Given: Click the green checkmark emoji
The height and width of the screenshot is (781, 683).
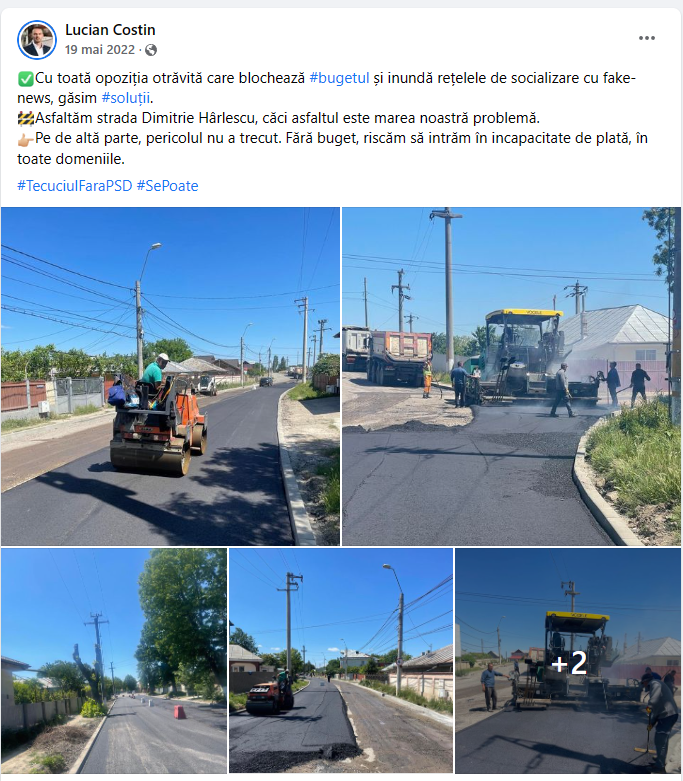Looking at the screenshot, I should [x=25, y=79].
